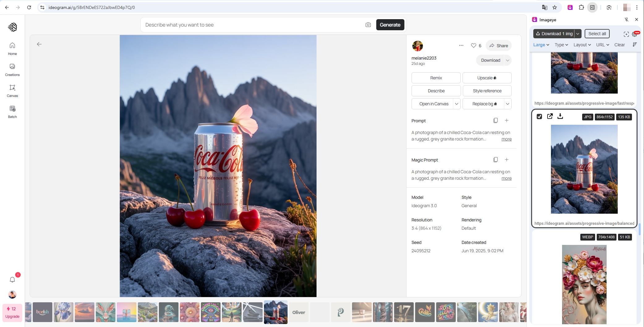Open Creations in the sidebar
644x327 pixels.
pos(12,70)
